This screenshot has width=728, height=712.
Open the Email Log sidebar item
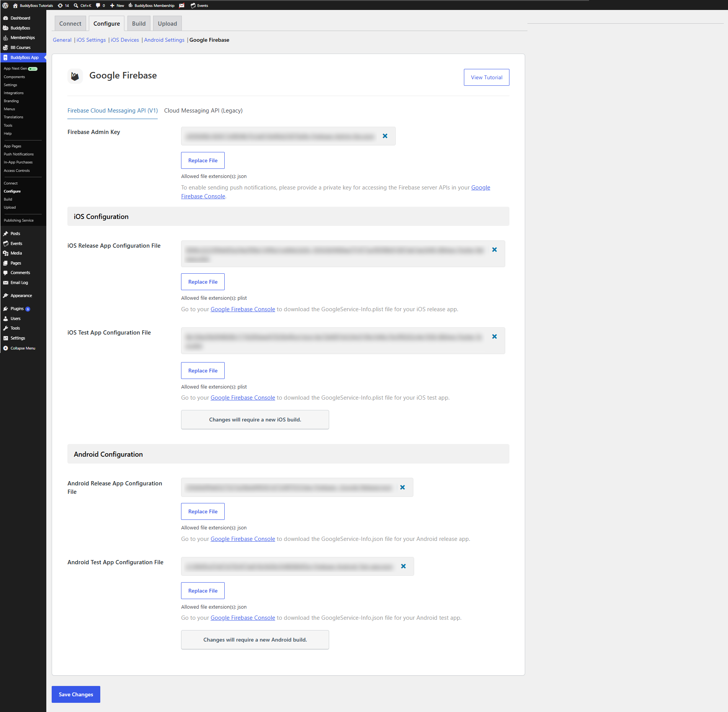(19, 283)
